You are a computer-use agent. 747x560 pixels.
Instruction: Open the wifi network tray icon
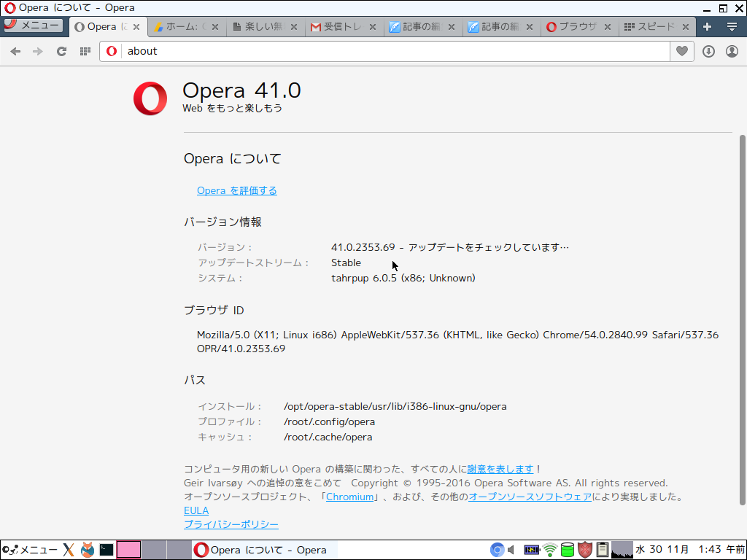[x=550, y=550]
